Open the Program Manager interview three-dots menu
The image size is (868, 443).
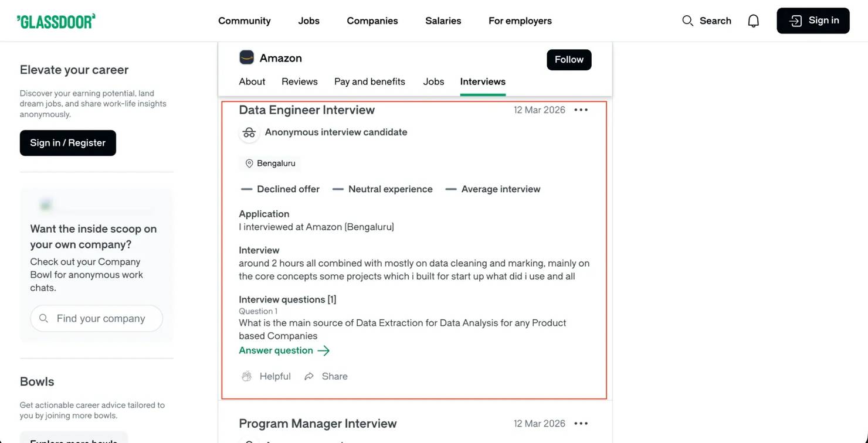581,423
